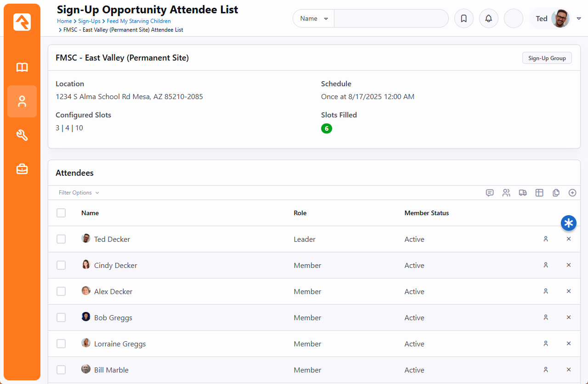Viewport: 588px width, 384px height.
Task: Click the search input field in header
Action: [x=391, y=18]
